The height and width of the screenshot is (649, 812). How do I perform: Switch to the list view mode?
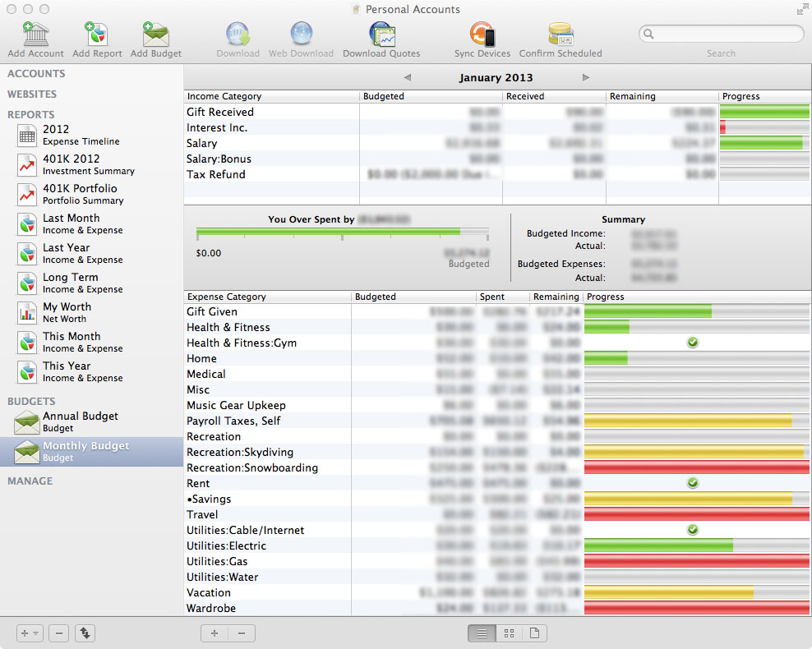tap(482, 633)
